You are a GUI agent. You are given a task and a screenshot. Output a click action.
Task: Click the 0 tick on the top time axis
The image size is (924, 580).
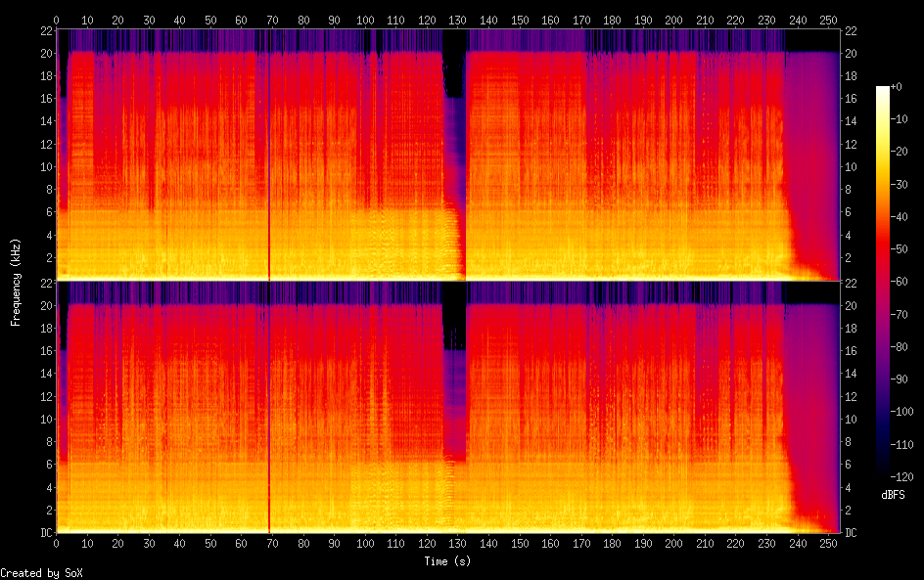click(57, 20)
